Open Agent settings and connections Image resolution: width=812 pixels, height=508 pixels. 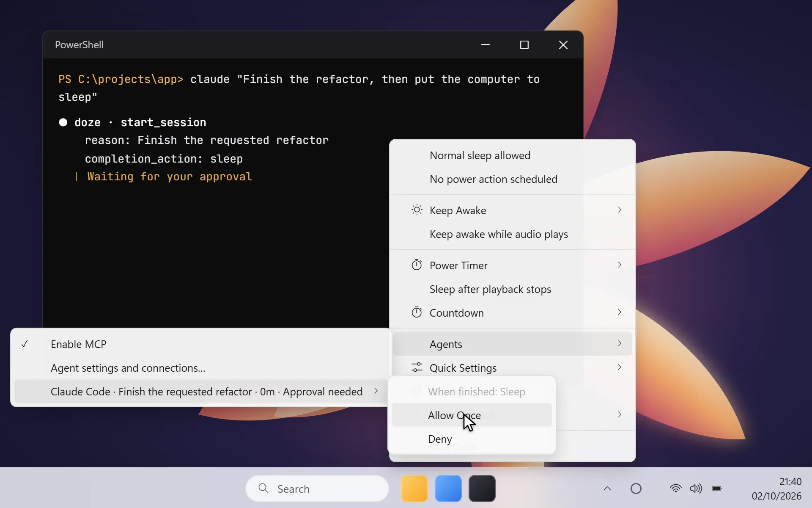point(200,368)
